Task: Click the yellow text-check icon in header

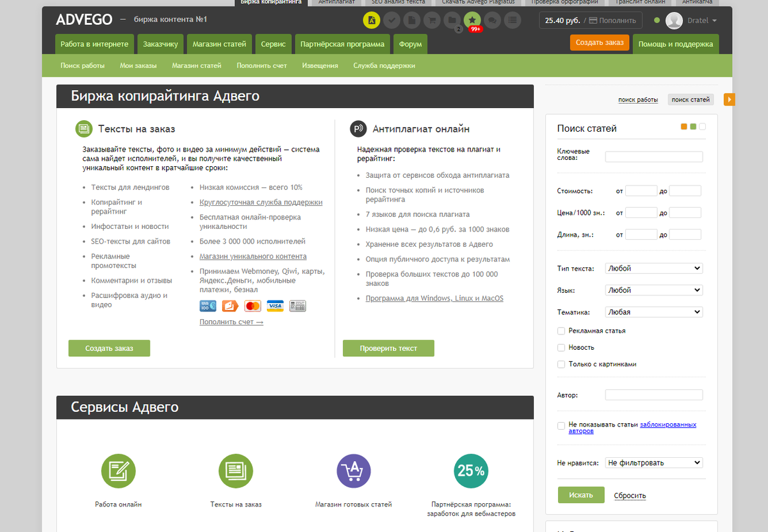Action: click(x=371, y=20)
